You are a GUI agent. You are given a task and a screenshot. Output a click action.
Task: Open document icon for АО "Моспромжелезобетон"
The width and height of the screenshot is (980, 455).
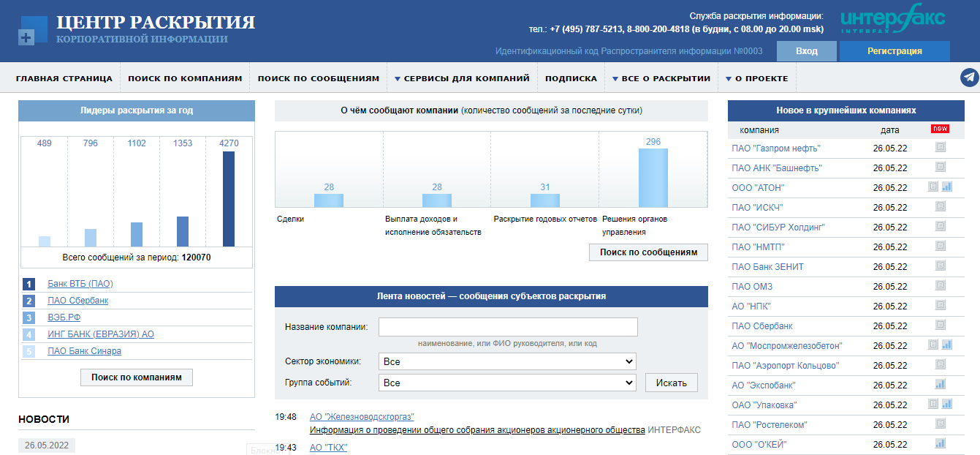pyautogui.click(x=933, y=345)
